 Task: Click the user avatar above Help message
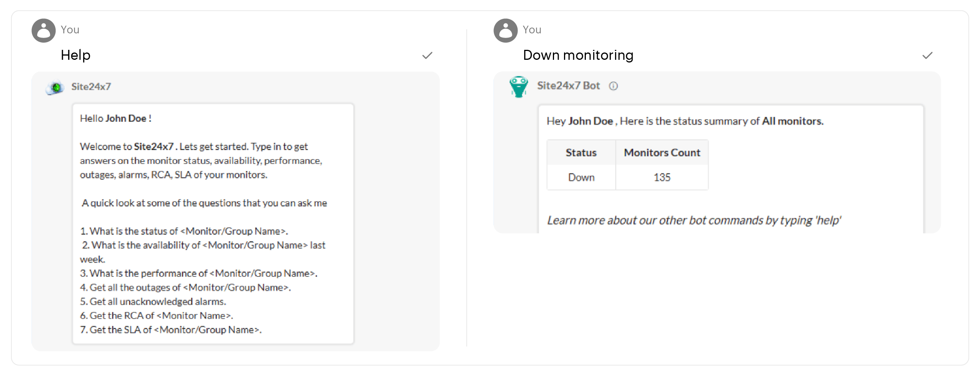click(44, 30)
